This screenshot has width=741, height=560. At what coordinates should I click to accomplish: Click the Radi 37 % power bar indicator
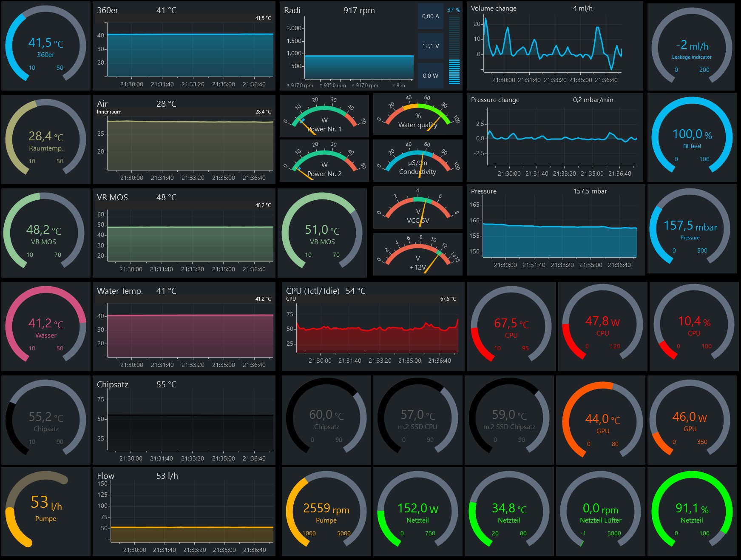(x=454, y=46)
